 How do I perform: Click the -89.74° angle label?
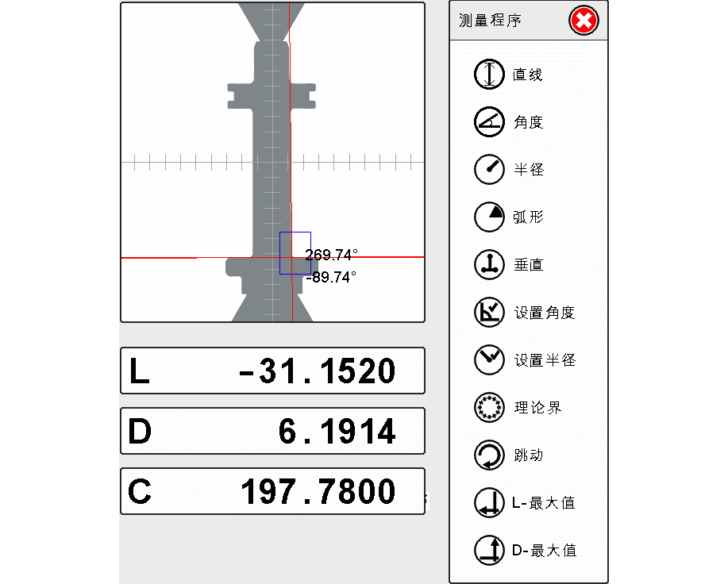point(331,277)
